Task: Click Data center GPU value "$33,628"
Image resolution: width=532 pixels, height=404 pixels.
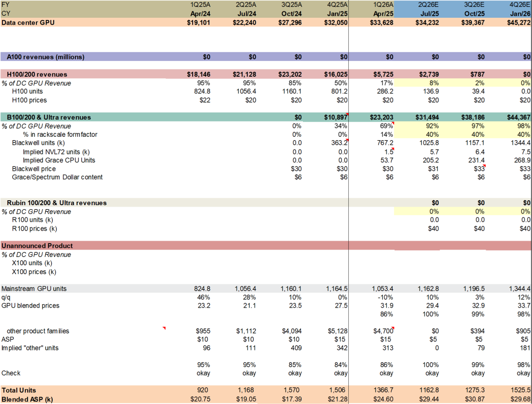Action: [x=382, y=23]
